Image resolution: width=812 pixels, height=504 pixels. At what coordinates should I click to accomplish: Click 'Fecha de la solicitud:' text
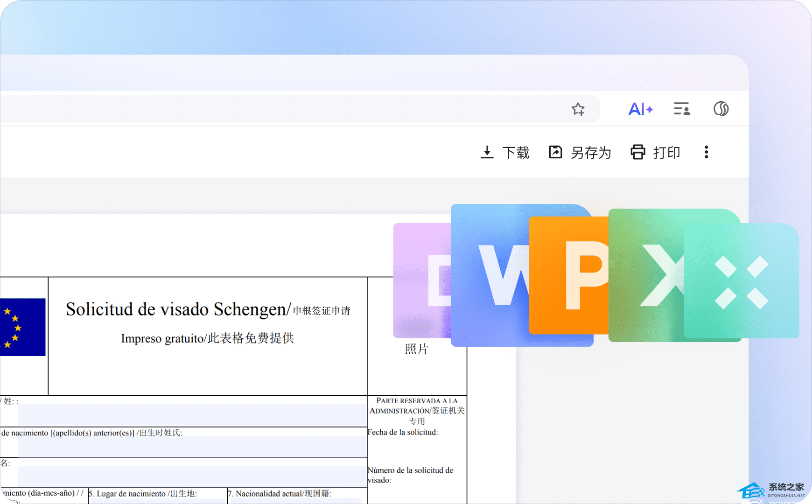pos(403,432)
